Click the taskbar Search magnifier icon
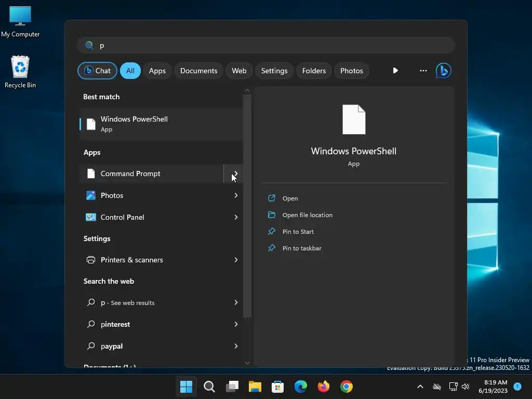Viewport: 532px width, 399px height. (209, 387)
